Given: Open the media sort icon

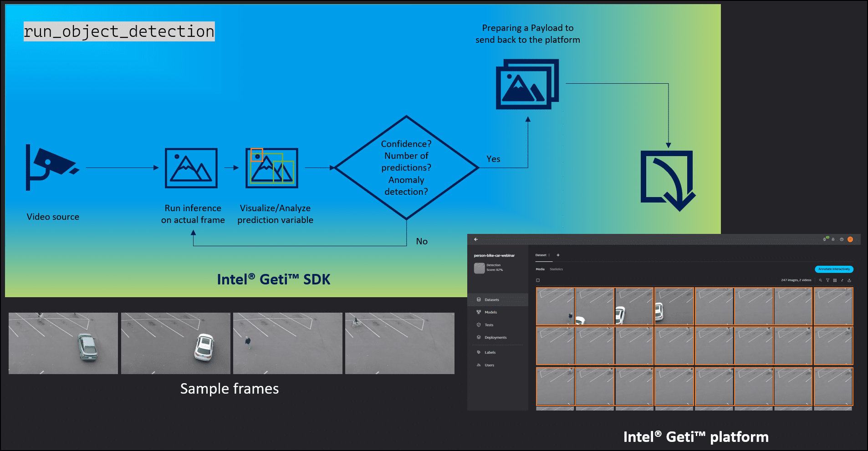Looking at the screenshot, I should click(x=842, y=280).
